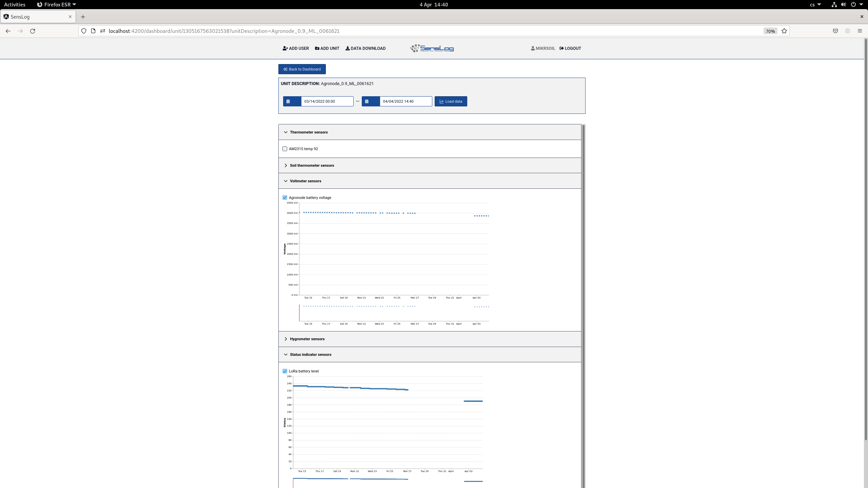This screenshot has width=868, height=488.
Task: Expand Soil thermometer sensors section
Action: [x=312, y=165]
